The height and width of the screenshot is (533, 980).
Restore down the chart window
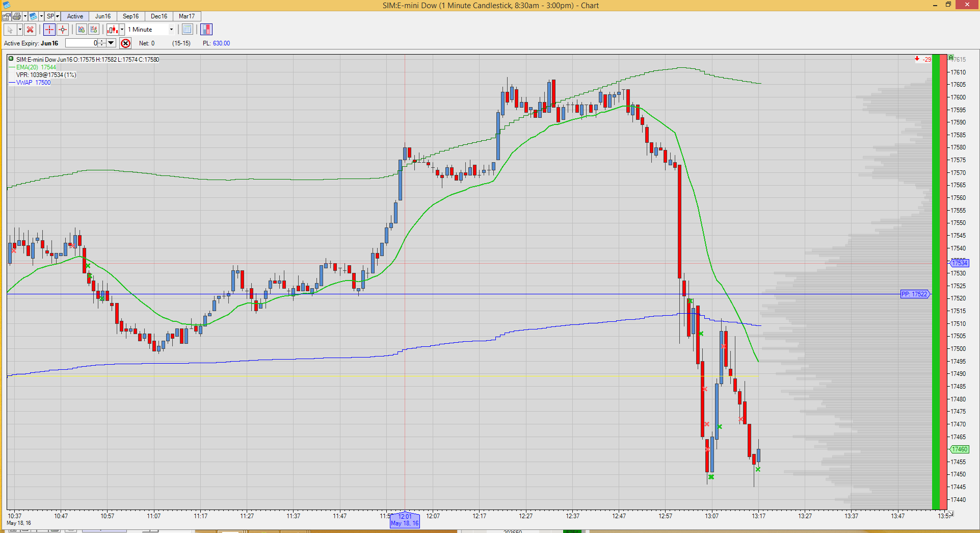[948, 5]
